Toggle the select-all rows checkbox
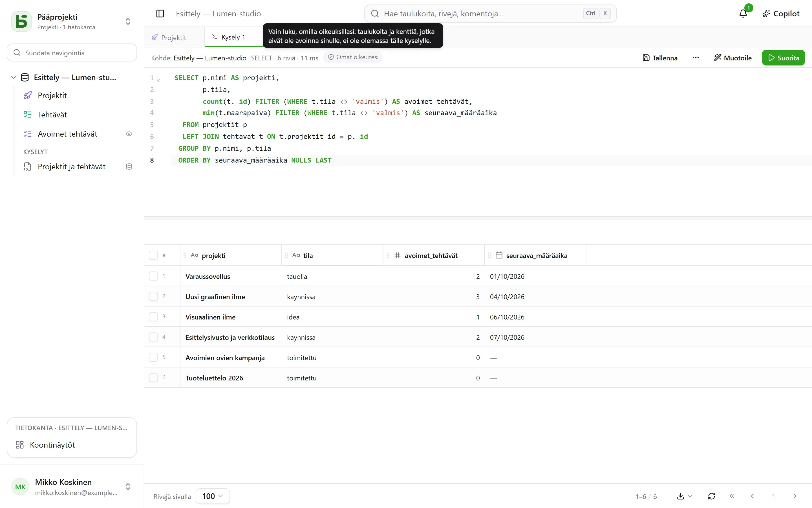Viewport: 812px width, 508px height. (153, 255)
